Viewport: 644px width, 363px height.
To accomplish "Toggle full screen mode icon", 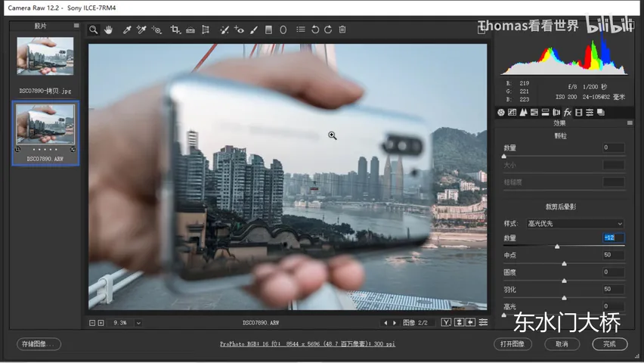I will point(481,29).
